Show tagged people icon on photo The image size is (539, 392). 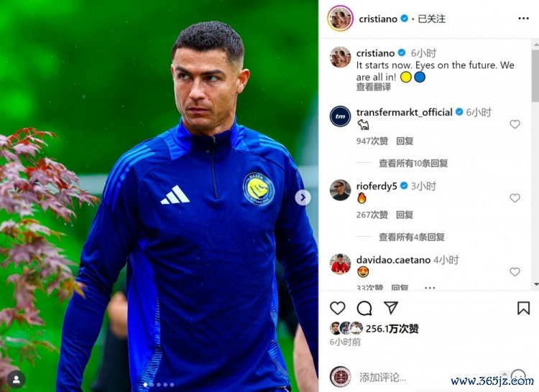click(x=16, y=379)
